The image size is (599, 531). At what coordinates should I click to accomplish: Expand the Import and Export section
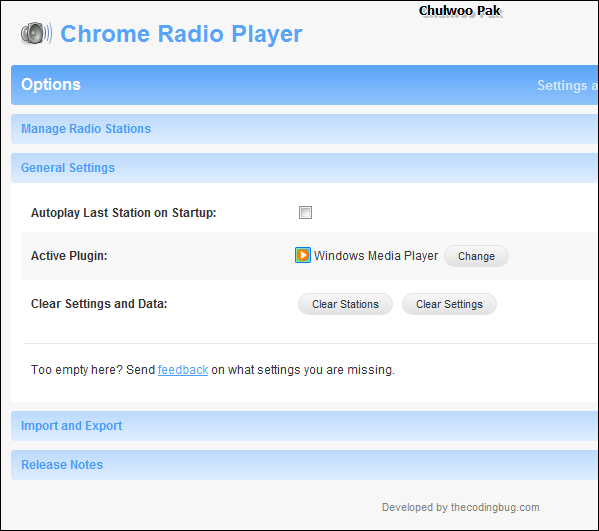(x=304, y=426)
